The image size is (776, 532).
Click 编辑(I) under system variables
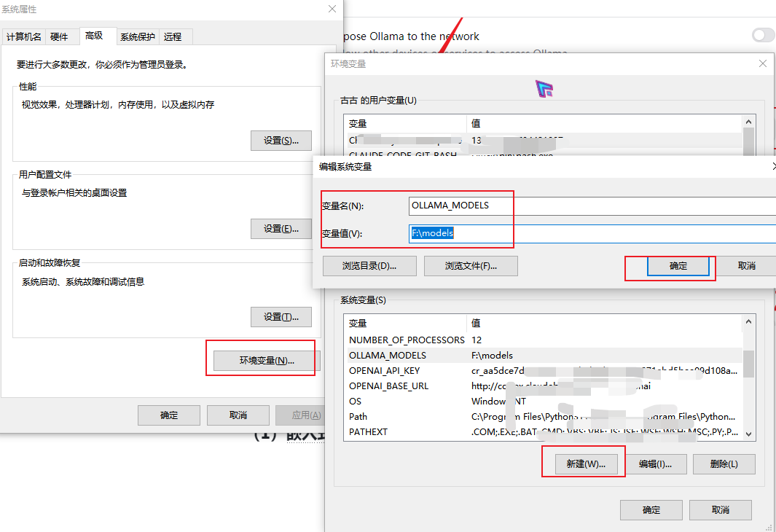(655, 463)
